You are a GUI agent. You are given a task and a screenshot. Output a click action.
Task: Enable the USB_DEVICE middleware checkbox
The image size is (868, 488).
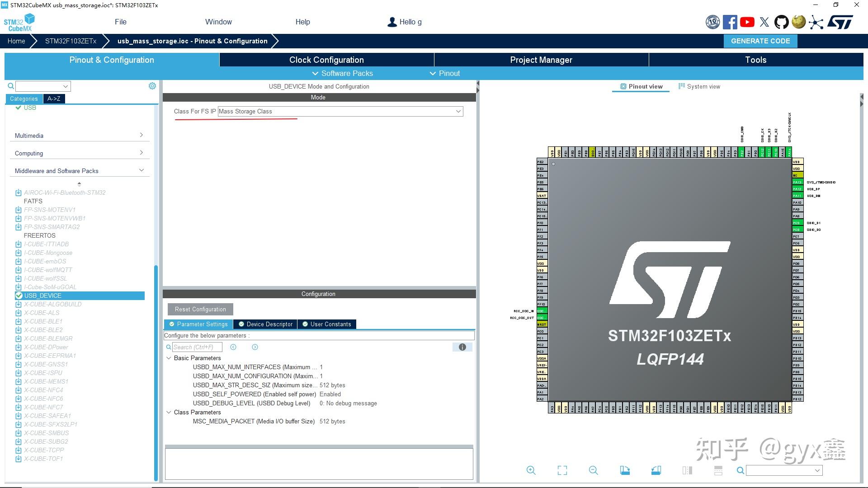click(19, 296)
